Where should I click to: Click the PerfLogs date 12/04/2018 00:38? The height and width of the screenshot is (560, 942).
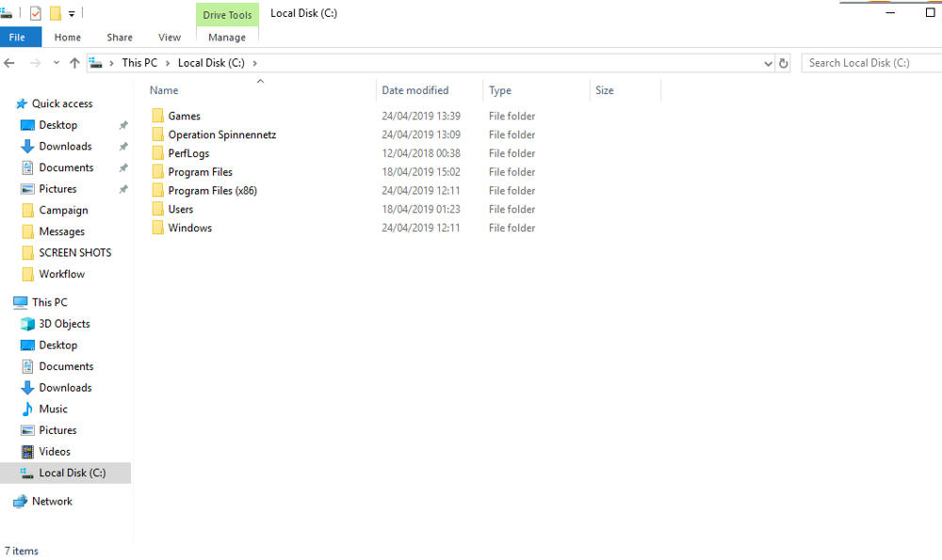coord(421,153)
